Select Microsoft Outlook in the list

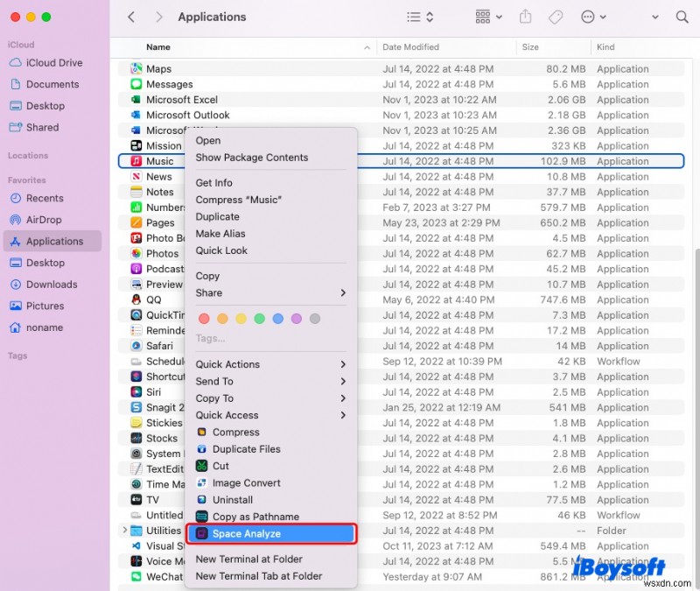[x=401, y=115]
